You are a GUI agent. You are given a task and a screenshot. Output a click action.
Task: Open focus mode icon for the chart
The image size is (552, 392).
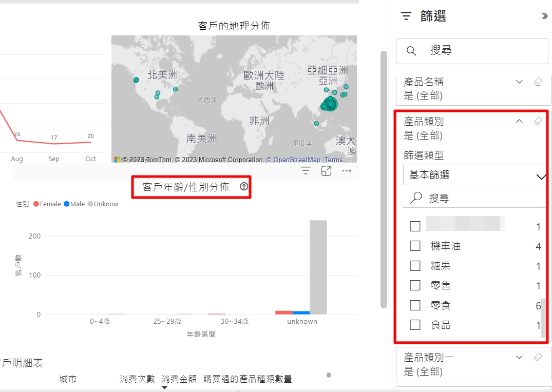click(x=326, y=171)
